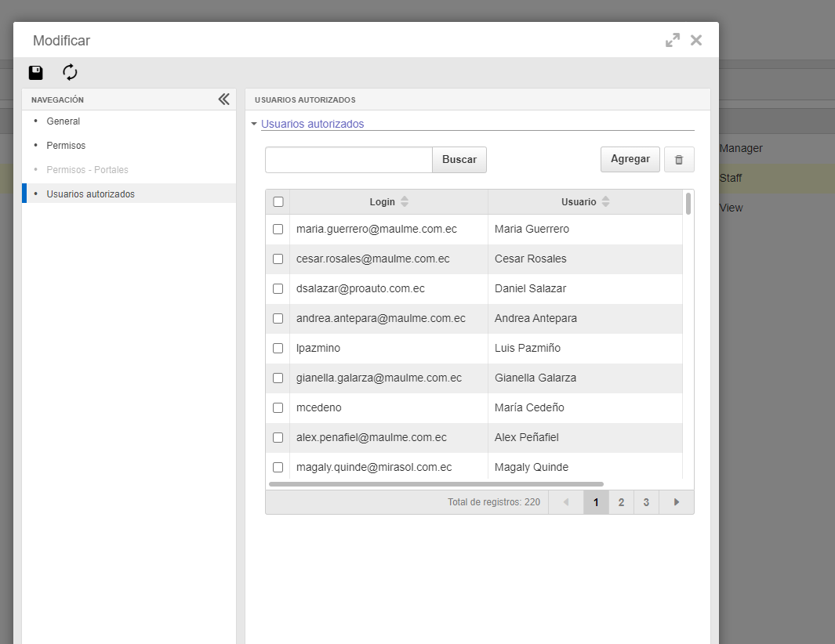
Task: Click the lpazmino login cell
Action: (389, 348)
